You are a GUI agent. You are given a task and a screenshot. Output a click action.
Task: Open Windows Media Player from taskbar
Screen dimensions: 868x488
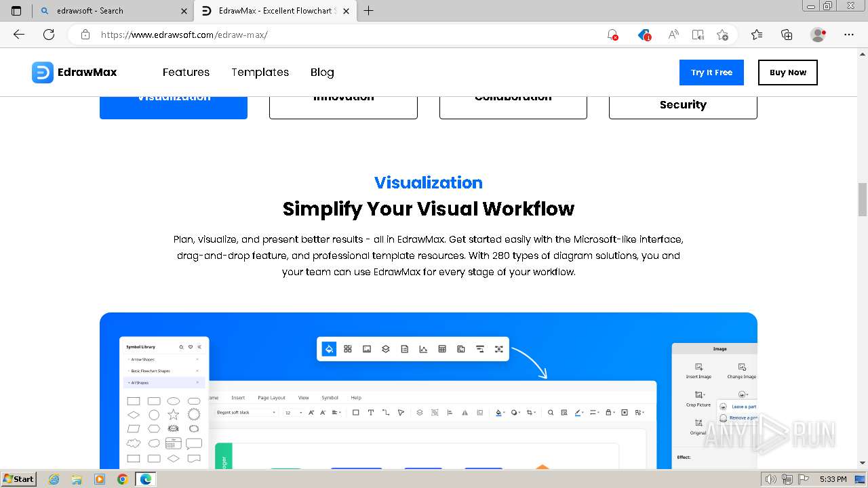[x=100, y=479]
